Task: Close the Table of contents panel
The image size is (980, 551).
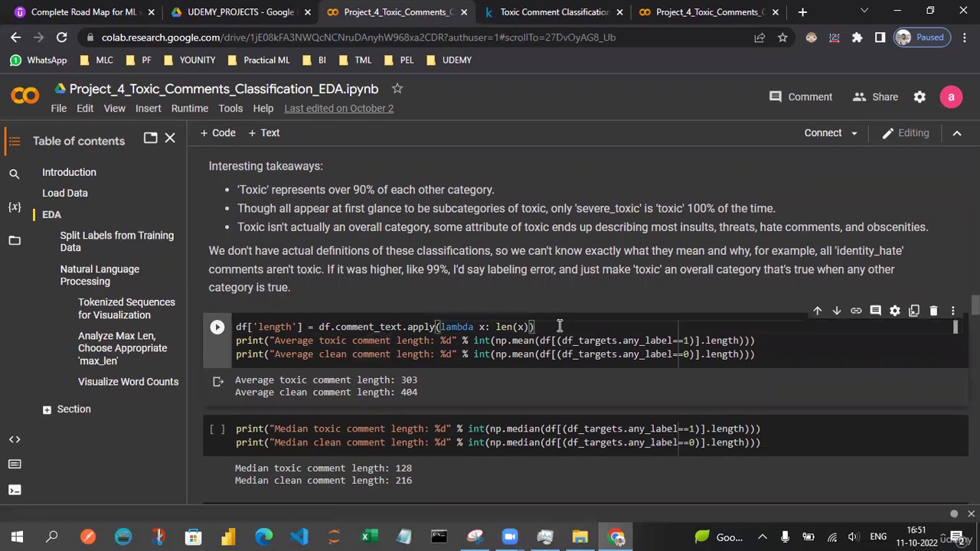Action: (x=170, y=139)
